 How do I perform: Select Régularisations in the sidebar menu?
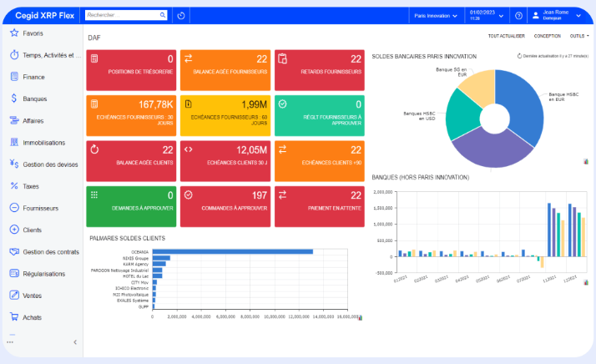[x=44, y=274]
